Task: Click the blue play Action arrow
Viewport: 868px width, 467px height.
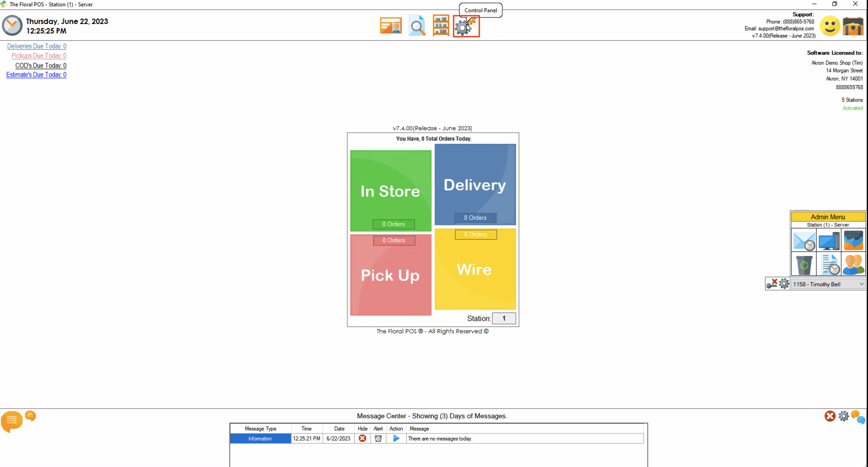Action: (x=396, y=439)
